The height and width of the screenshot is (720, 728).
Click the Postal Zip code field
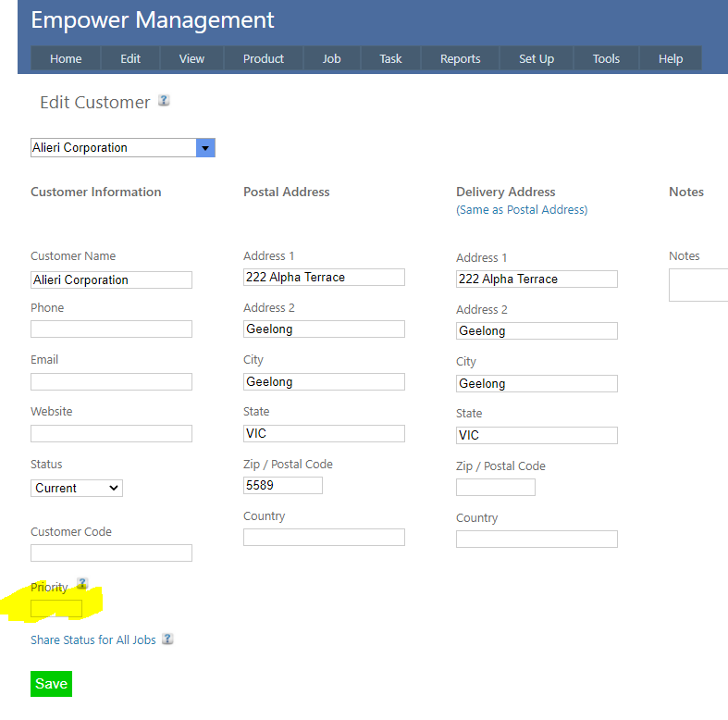283,485
